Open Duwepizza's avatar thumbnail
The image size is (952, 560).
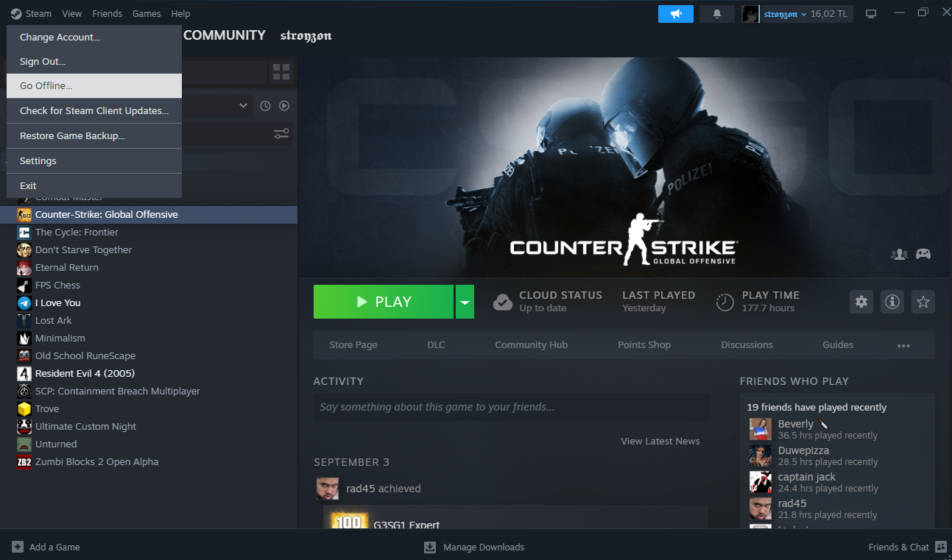(x=761, y=456)
